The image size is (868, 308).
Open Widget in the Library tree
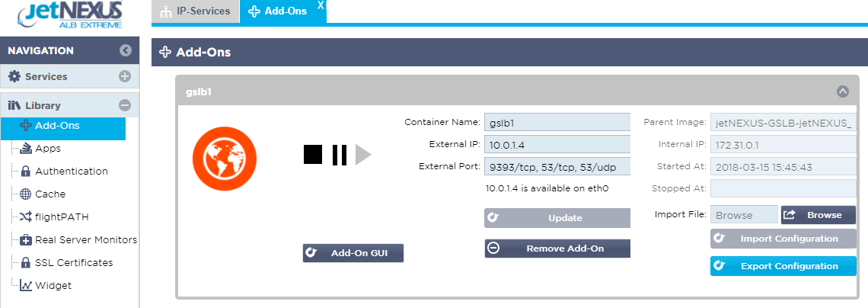[53, 286]
